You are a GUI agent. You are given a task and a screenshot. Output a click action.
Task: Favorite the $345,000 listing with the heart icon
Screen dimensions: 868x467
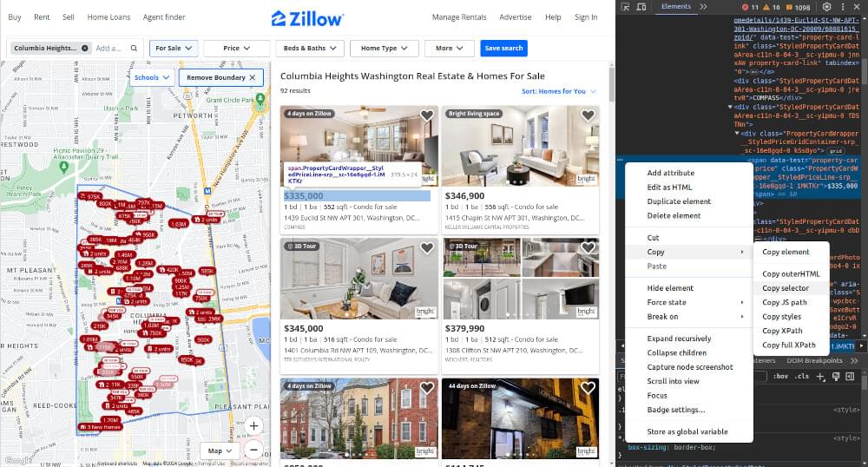pos(426,248)
